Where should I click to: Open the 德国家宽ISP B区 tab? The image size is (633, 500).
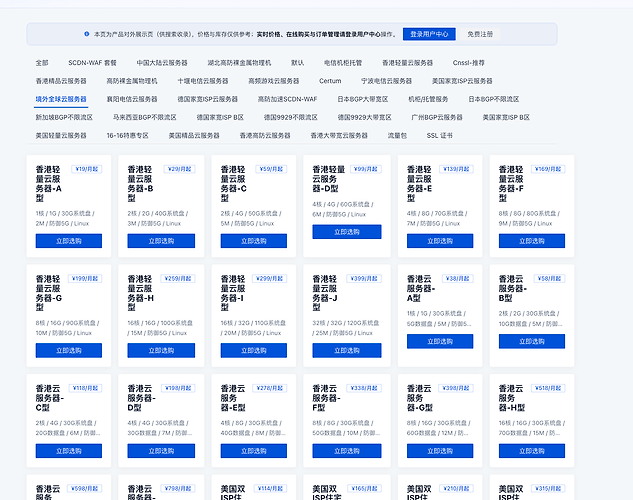[x=220, y=117]
